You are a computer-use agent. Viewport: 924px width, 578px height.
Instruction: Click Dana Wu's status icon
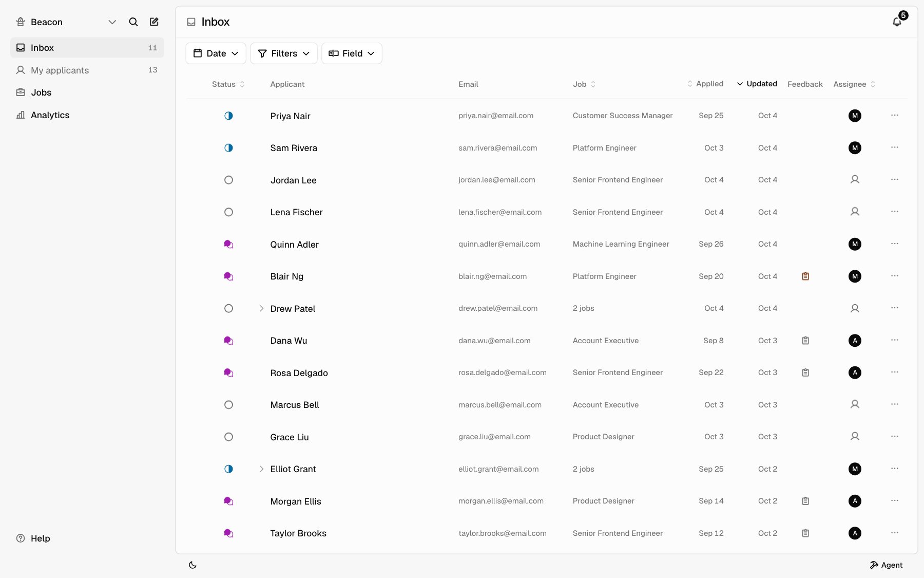tap(228, 341)
